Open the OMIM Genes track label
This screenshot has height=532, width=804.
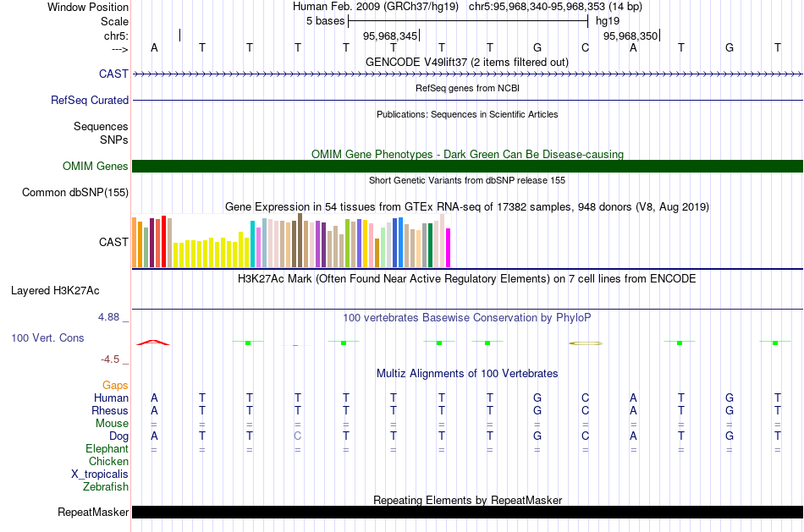(96, 167)
